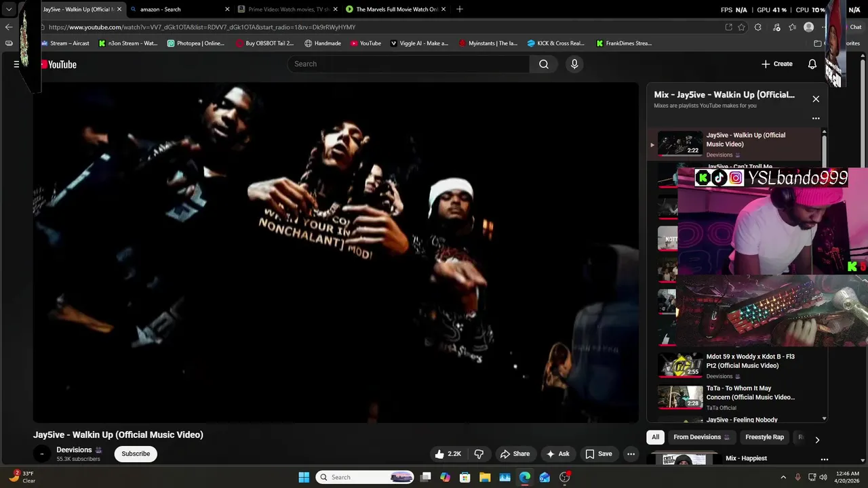Click the Create button
Viewport: 868px width, 488px height.
[x=776, y=64]
